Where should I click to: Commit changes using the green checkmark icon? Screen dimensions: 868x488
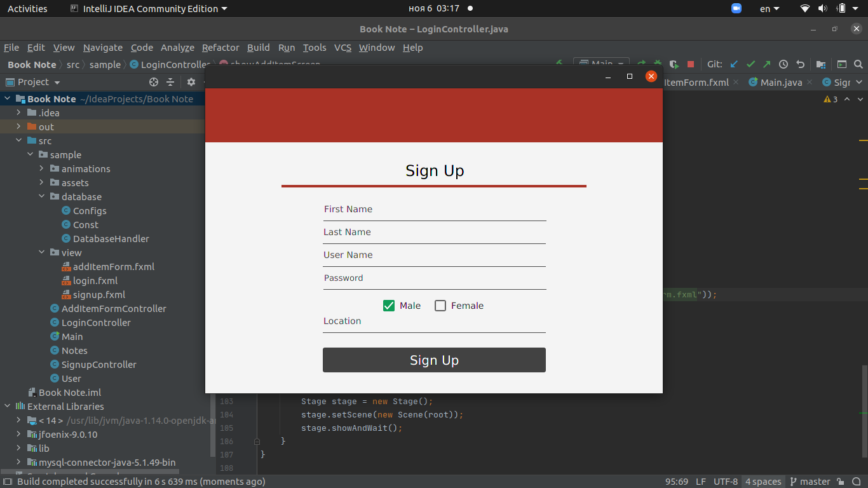coord(751,64)
